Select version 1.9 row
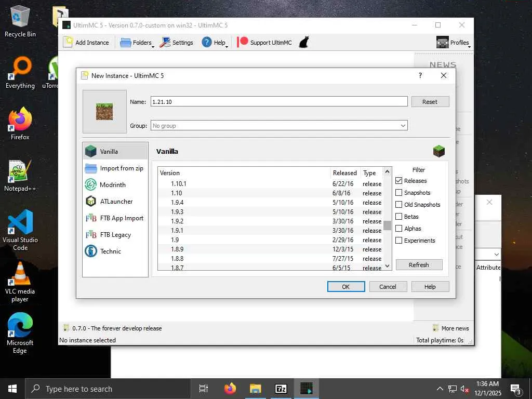The height and width of the screenshot is (399, 532). 270,240
